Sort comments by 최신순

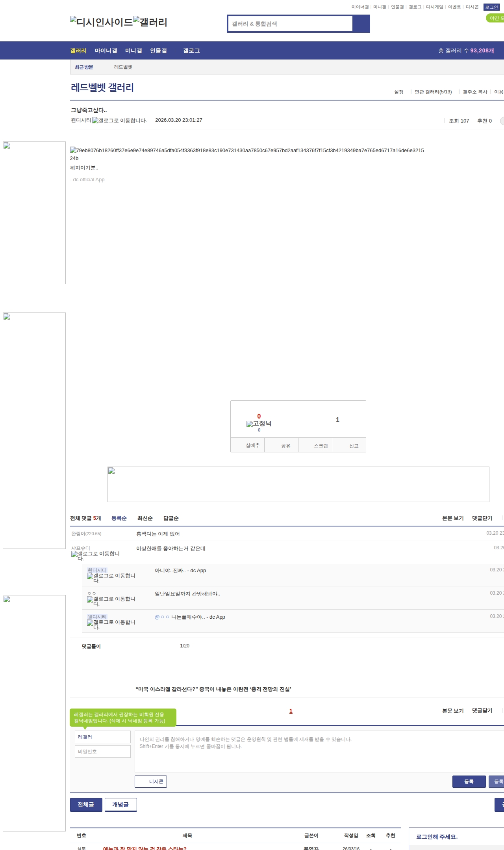145,518
